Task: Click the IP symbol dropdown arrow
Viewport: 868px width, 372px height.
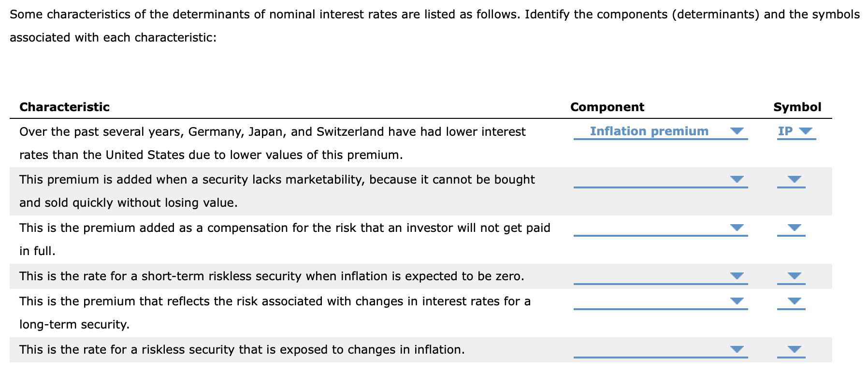Action: coord(806,131)
